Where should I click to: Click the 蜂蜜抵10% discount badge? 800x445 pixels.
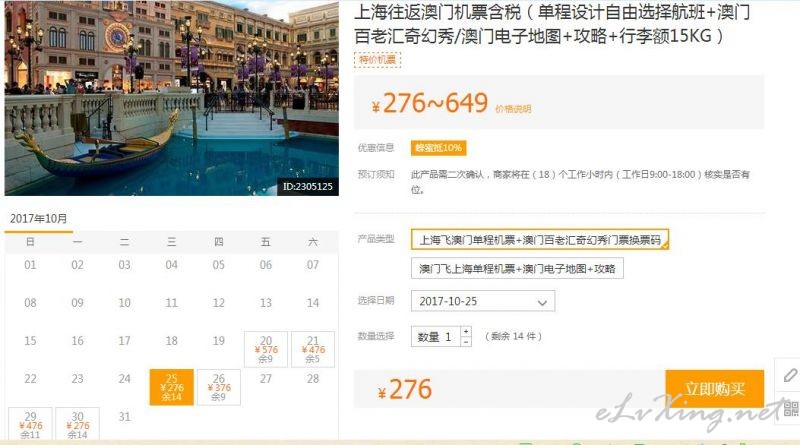point(438,148)
